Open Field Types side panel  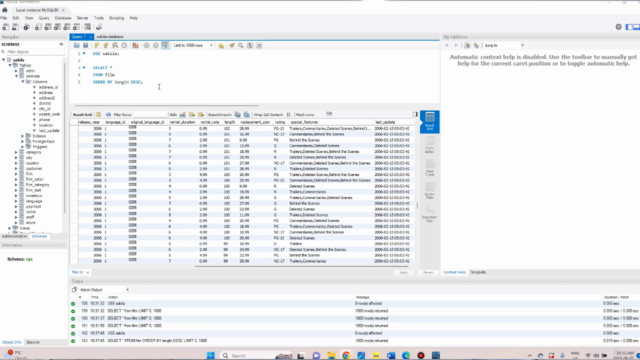(429, 167)
